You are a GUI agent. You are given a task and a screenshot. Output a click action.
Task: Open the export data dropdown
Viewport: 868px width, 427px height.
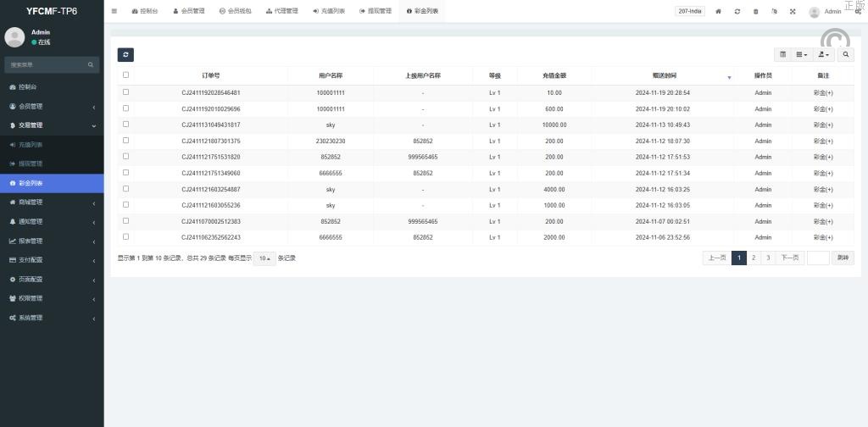(823, 54)
